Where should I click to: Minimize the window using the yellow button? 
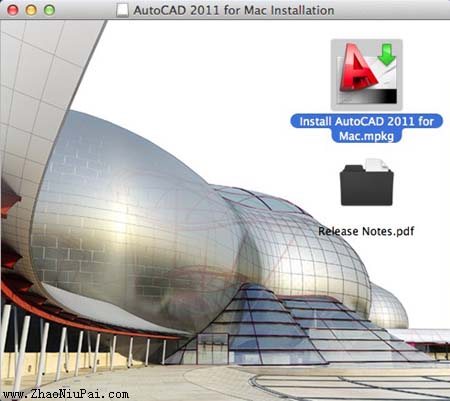(31, 10)
